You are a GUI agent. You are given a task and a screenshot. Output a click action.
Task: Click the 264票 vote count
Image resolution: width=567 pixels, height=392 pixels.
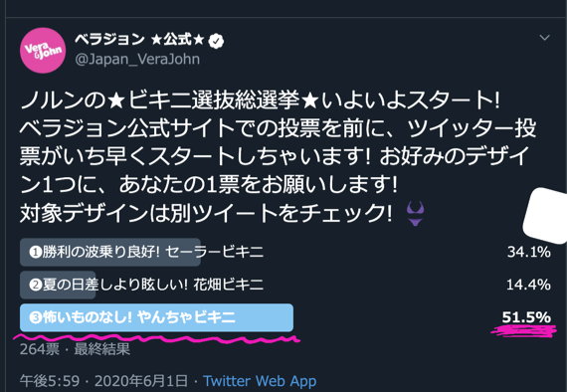pyautogui.click(x=40, y=349)
